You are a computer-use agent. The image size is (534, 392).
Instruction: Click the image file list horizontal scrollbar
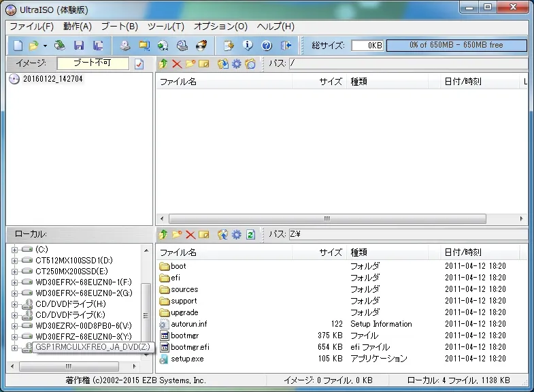pyautogui.click(x=327, y=218)
